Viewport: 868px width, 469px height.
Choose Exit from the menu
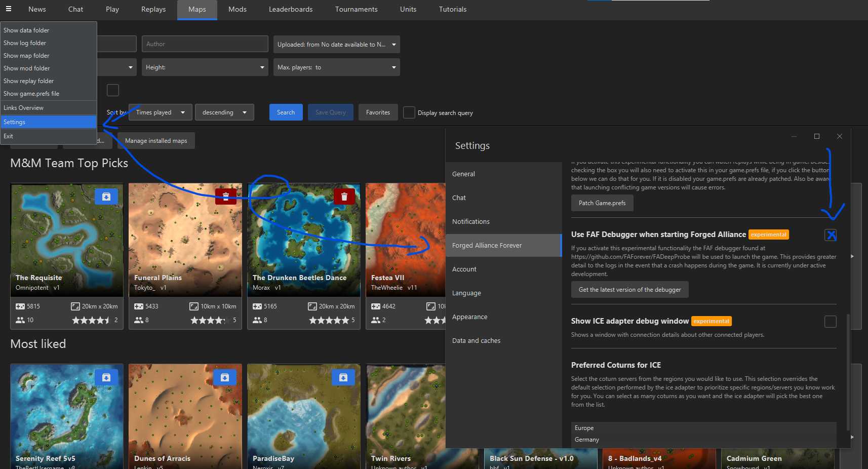click(49, 136)
